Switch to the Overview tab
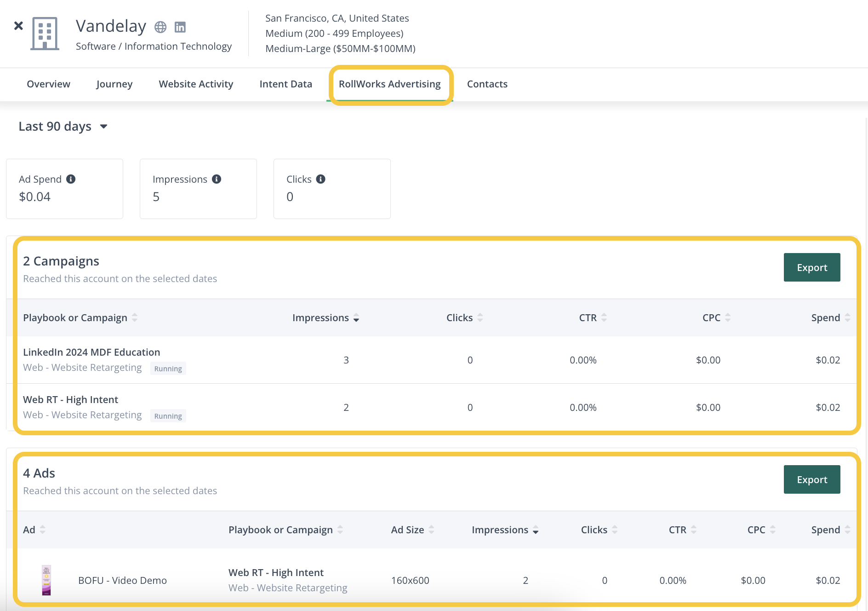The image size is (868, 611). [48, 84]
